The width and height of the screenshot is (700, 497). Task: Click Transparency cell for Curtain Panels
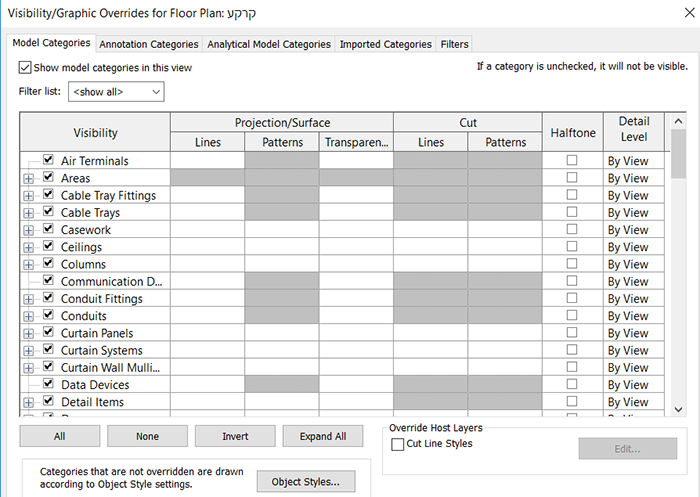(356, 333)
